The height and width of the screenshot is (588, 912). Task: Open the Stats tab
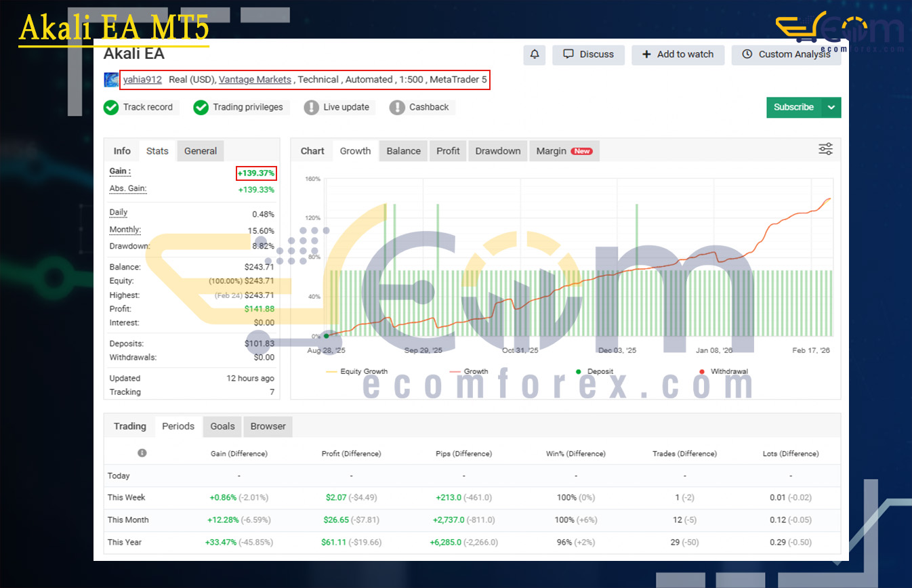(x=157, y=151)
